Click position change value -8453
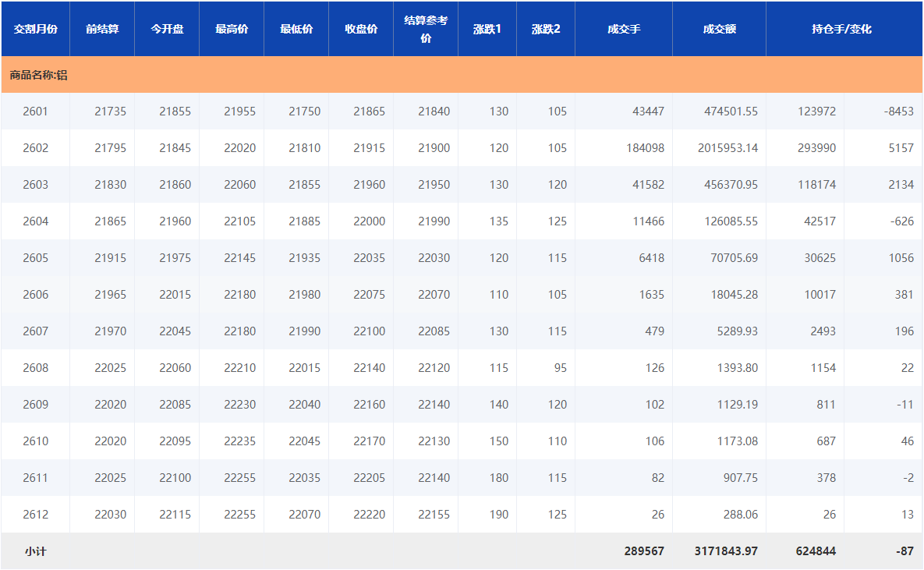Screen dimensions: 924x570 tap(898, 112)
